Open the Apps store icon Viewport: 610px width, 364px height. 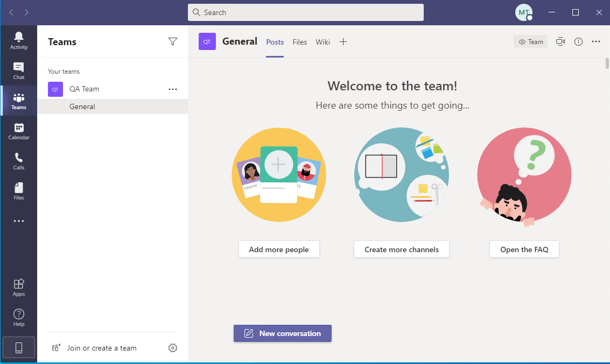tap(19, 287)
